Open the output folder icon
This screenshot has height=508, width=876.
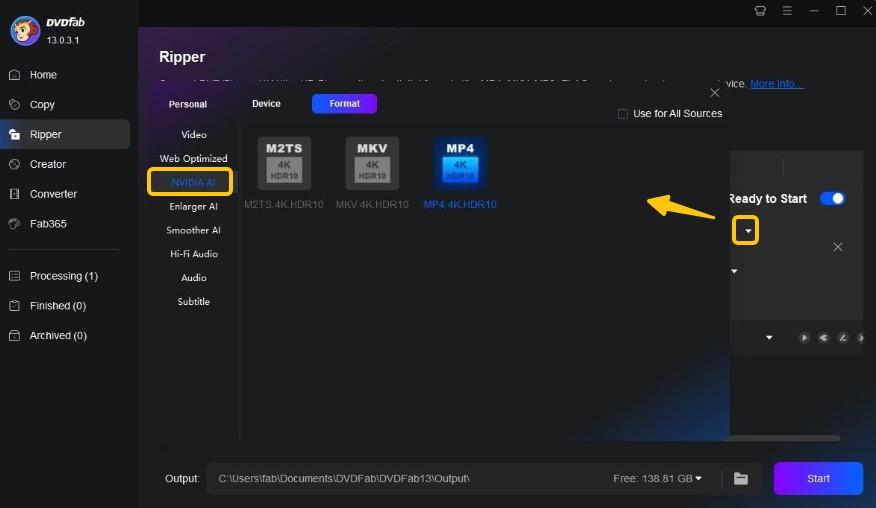[x=741, y=478]
